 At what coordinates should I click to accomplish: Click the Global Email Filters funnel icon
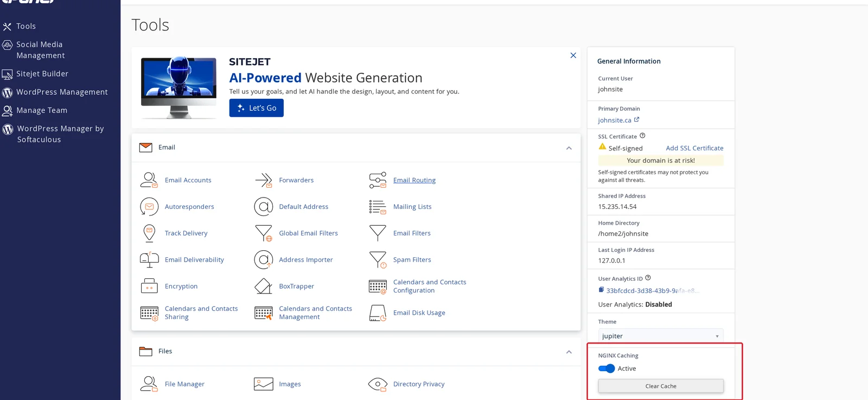click(x=264, y=233)
